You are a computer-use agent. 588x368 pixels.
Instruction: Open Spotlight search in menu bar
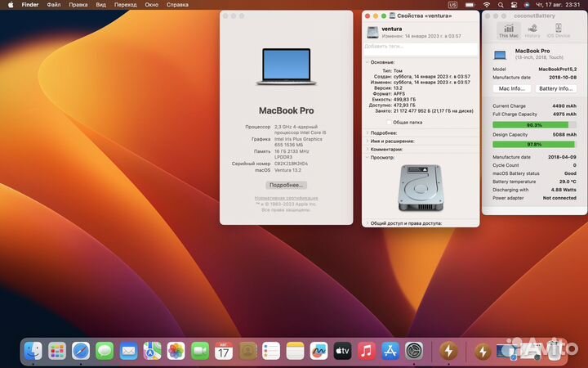pos(501,5)
